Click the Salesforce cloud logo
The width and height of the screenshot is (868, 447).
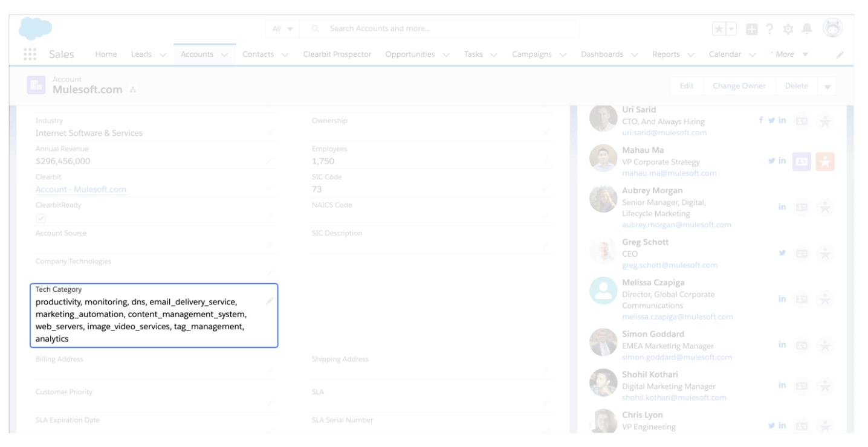pyautogui.click(x=35, y=29)
